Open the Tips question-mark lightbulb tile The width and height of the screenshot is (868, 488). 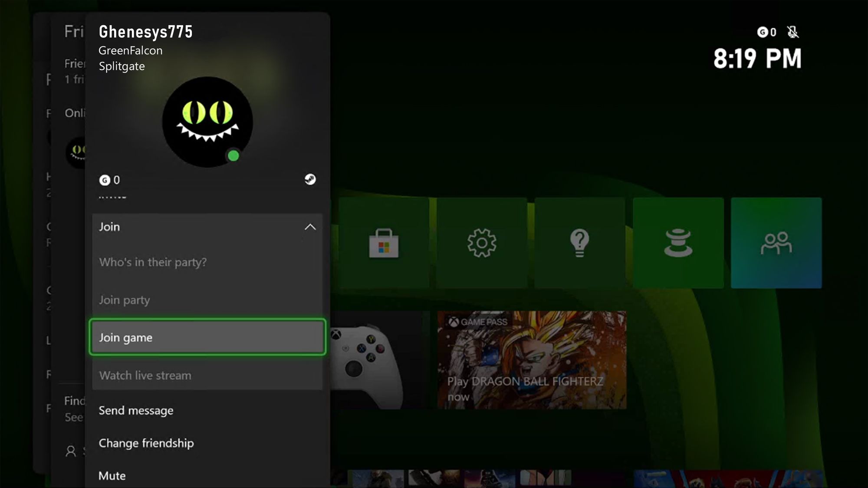click(x=579, y=243)
